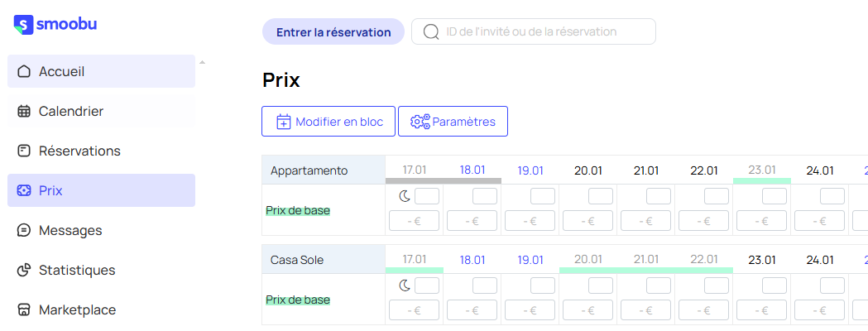The height and width of the screenshot is (331, 868).
Task: Click Appartamento price field for 20.01
Action: (x=587, y=221)
